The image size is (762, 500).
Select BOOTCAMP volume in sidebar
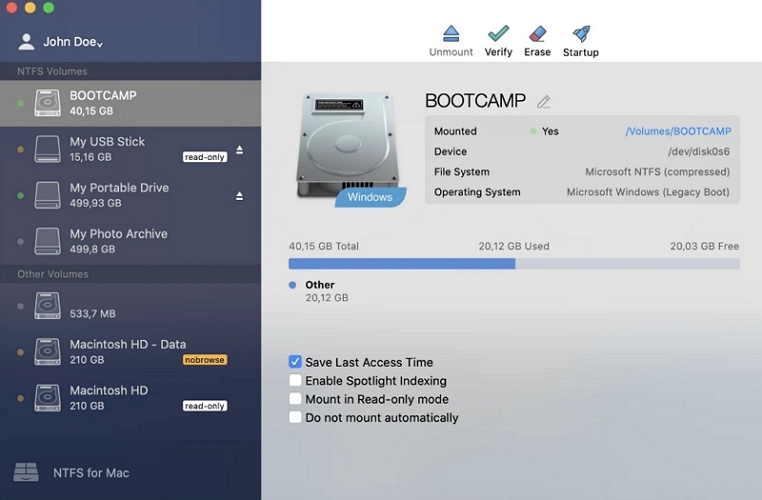130,103
